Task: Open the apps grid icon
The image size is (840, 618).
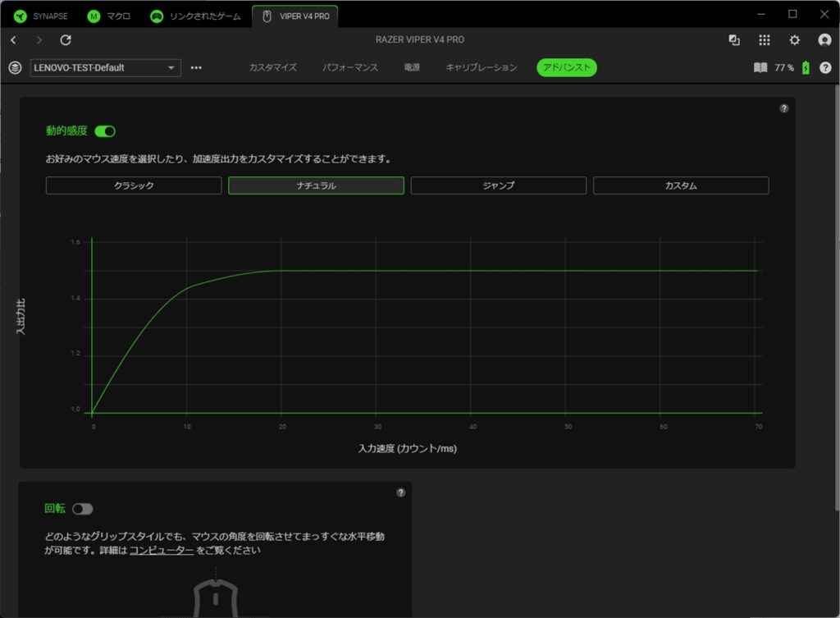Action: (x=765, y=40)
